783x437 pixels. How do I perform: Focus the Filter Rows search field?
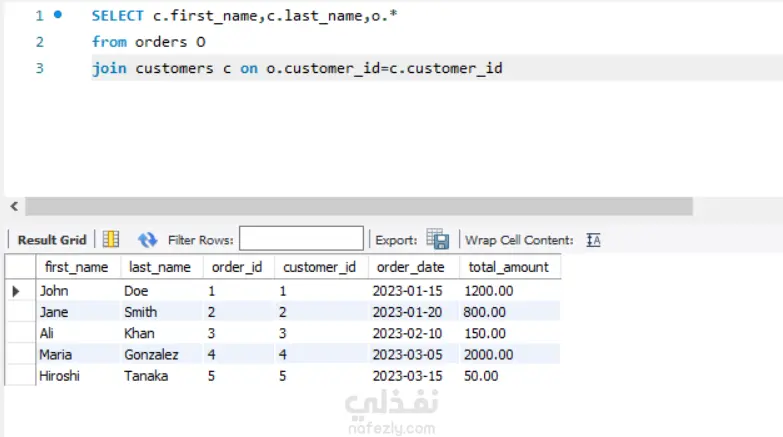tap(301, 240)
